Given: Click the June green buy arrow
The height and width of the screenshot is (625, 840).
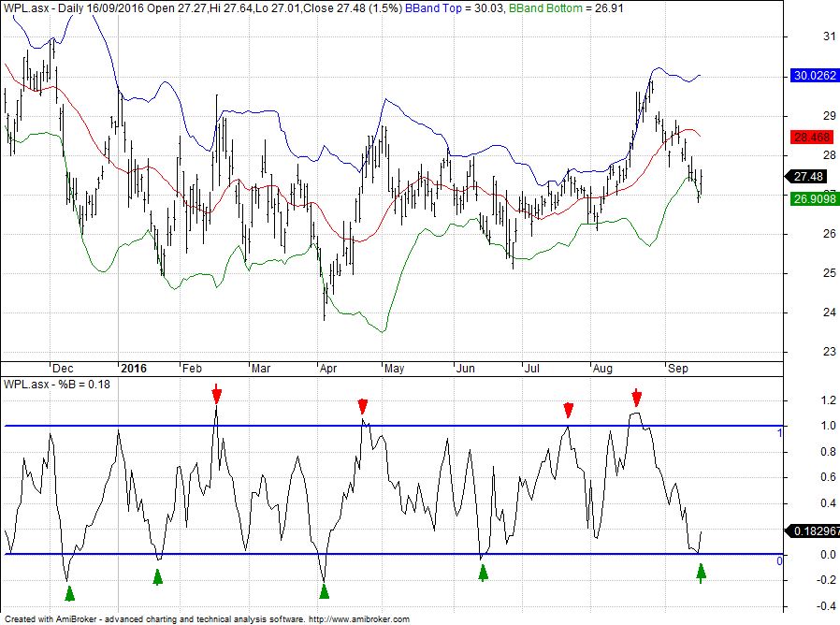Looking at the screenshot, I should tap(484, 573).
